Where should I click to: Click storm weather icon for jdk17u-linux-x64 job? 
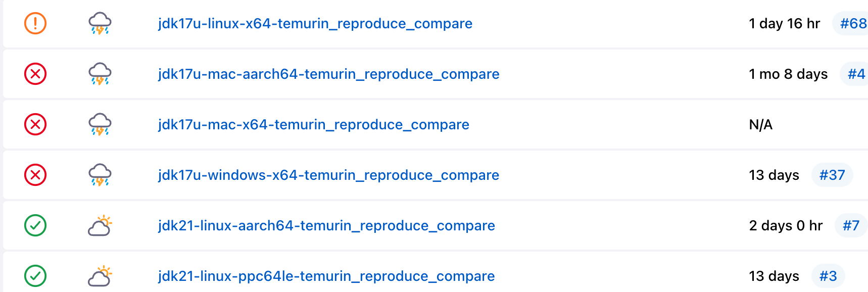tap(100, 23)
